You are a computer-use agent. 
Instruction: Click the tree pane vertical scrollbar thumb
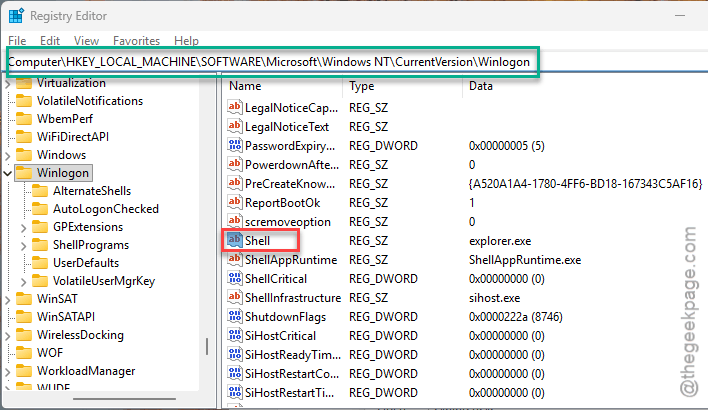pyautogui.click(x=207, y=346)
